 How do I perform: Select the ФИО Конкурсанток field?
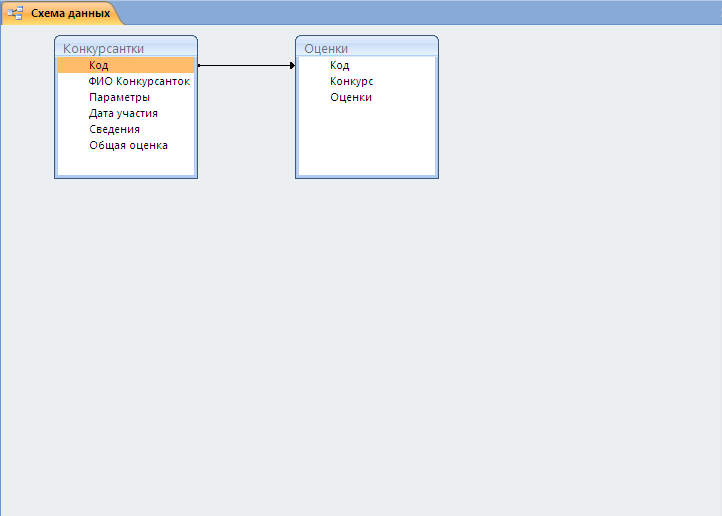[x=126, y=81]
